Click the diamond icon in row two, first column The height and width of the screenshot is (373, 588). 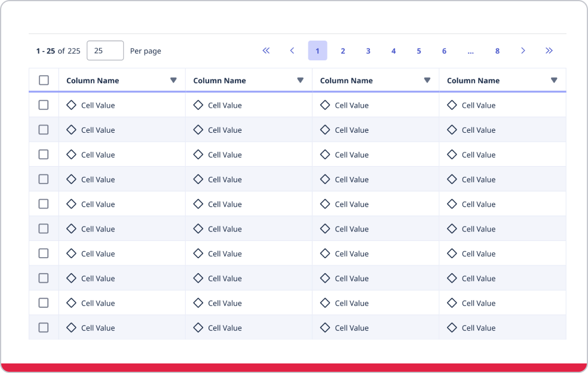(71, 130)
